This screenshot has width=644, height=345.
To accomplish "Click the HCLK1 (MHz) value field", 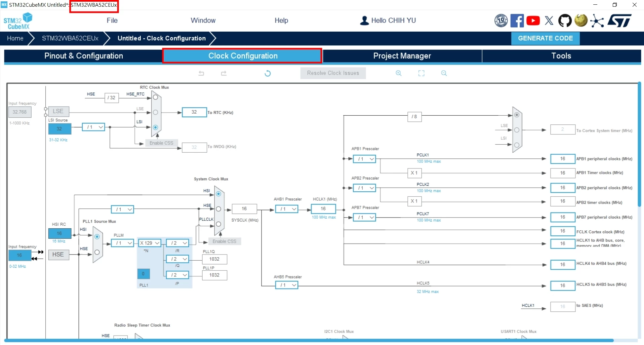I will tap(323, 209).
